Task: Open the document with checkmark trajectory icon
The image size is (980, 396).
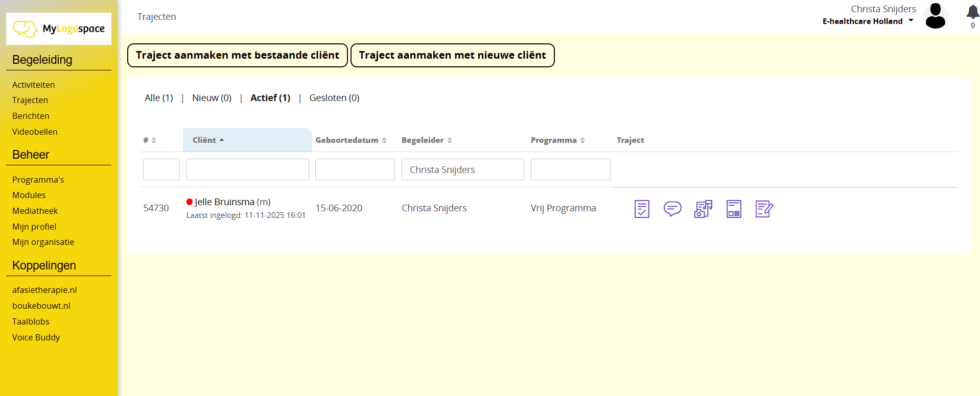Action: [x=642, y=209]
